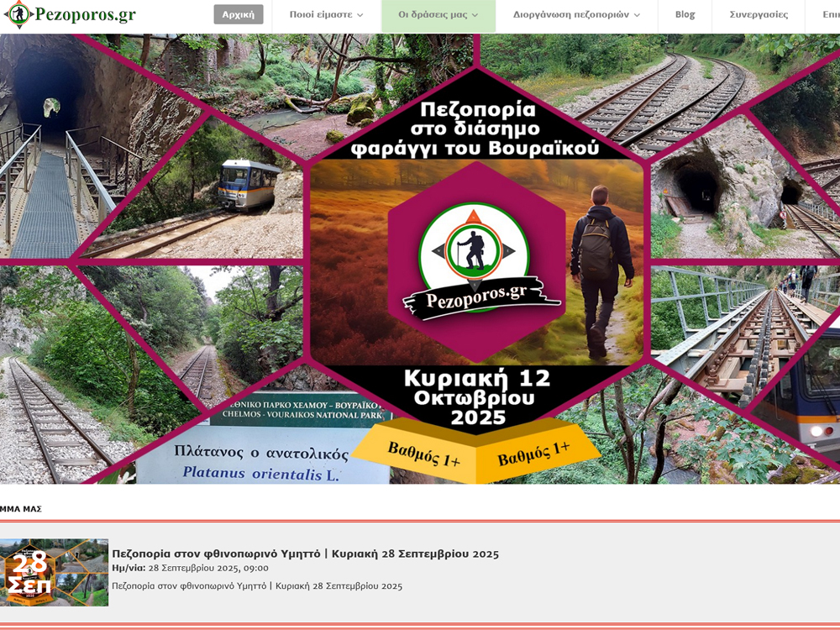Go to the Αρχική home button
840x630 pixels.
point(239,14)
